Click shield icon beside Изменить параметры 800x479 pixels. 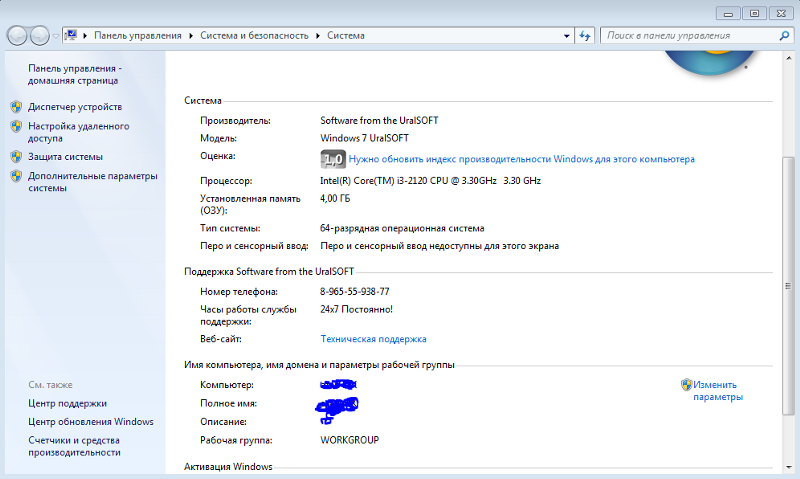pos(686,385)
